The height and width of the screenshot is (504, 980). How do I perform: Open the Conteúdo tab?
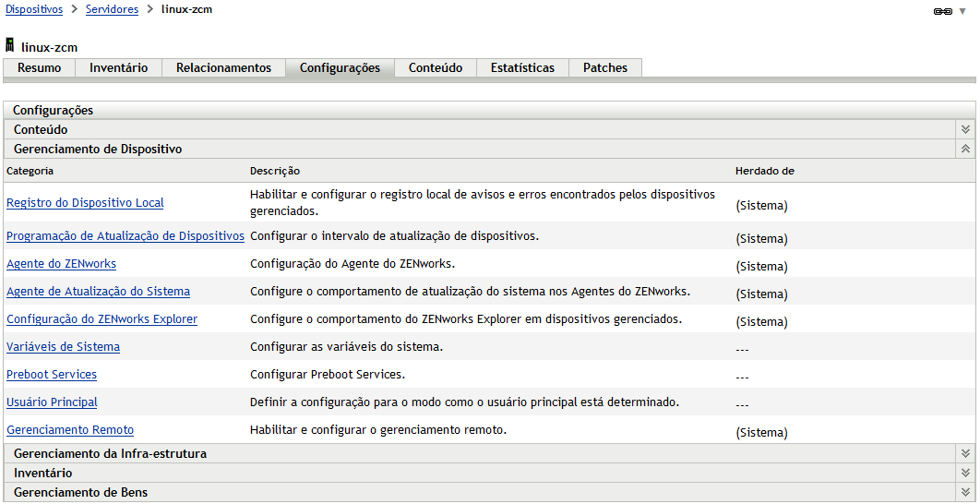pyautogui.click(x=436, y=68)
